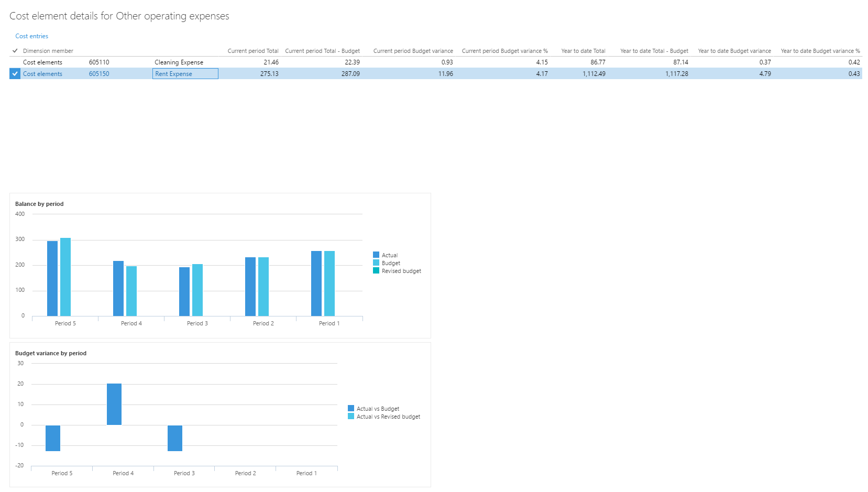Click the Dimension member column header
The width and height of the screenshot is (868, 492).
point(48,50)
